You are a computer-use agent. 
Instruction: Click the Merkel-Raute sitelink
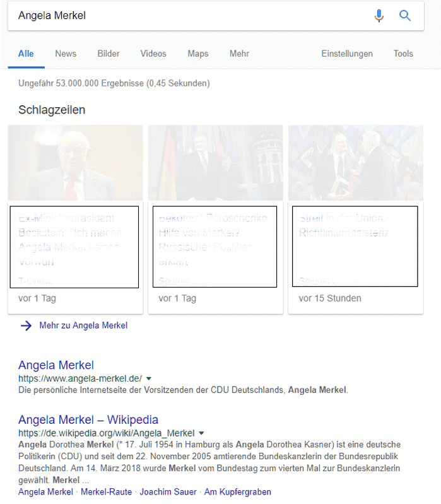(107, 492)
